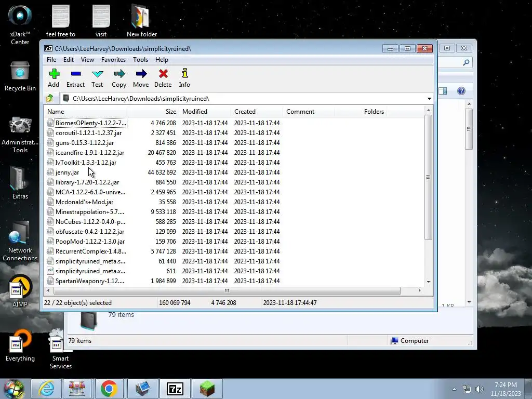The height and width of the screenshot is (399, 532).
Task: Open the xDark Center desktop icon
Action: 20,24
